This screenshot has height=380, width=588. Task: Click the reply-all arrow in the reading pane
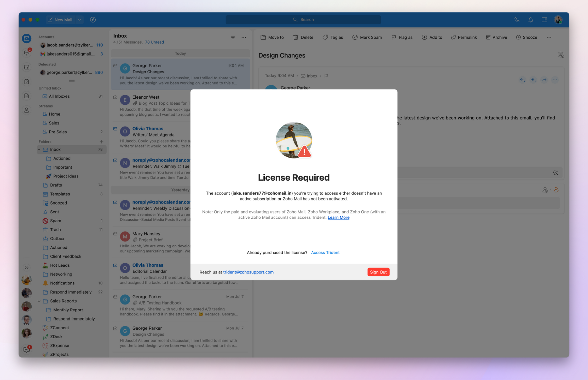click(x=533, y=80)
